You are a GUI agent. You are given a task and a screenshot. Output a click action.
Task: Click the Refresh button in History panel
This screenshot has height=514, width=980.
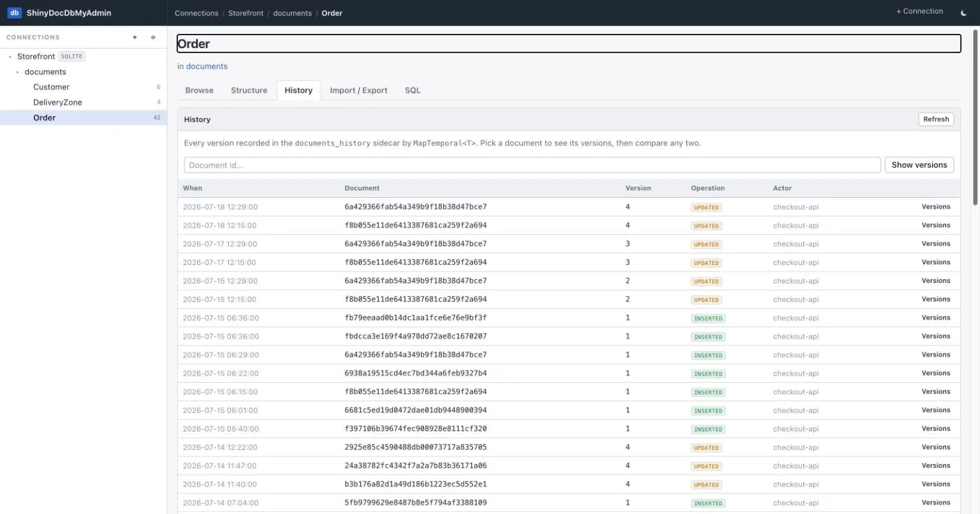coord(936,119)
